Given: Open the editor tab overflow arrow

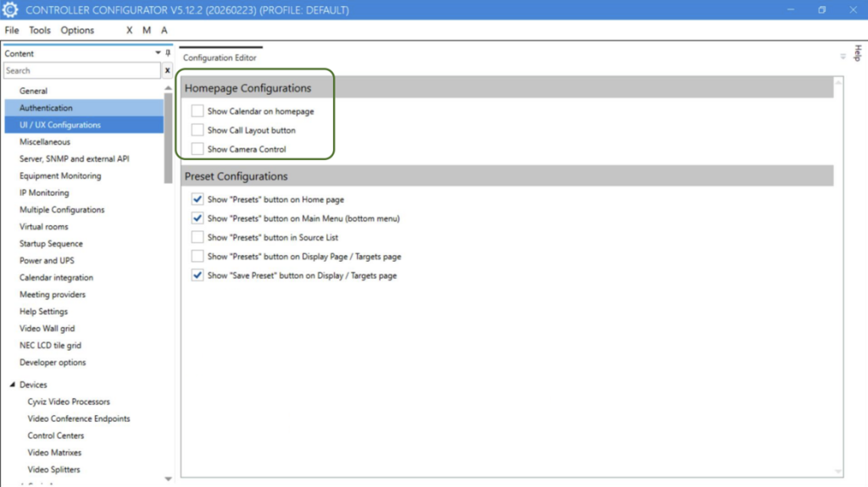Looking at the screenshot, I should point(843,57).
